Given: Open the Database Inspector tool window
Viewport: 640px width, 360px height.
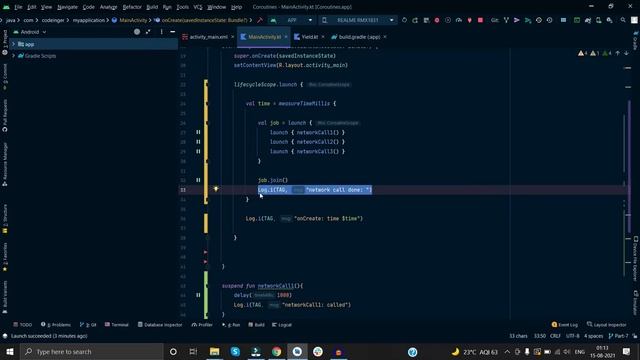Looking at the screenshot, I should [160, 325].
